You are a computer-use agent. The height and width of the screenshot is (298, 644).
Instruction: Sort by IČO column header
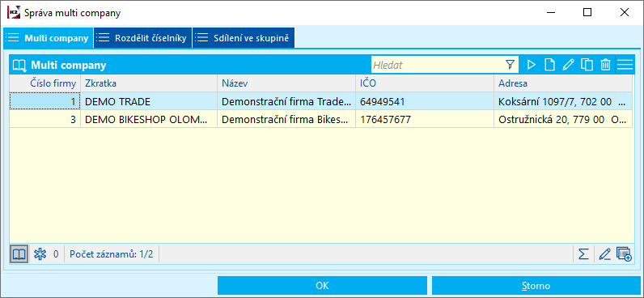(425, 83)
